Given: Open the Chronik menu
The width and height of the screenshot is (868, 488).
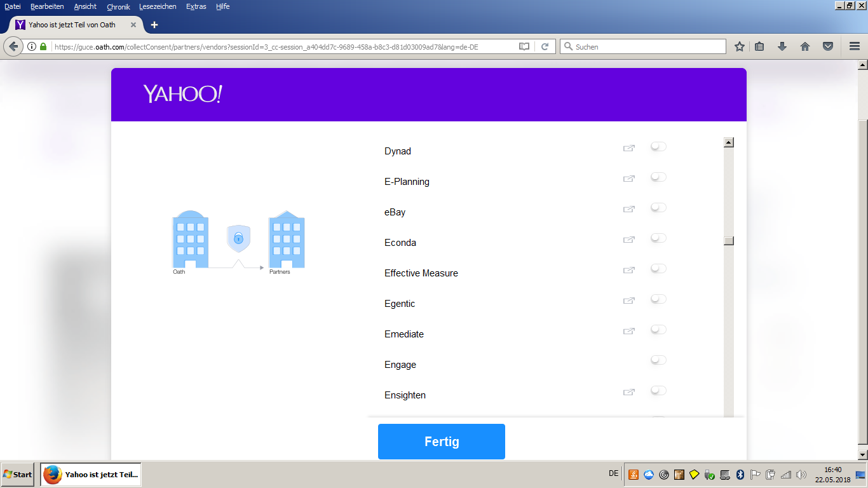Looking at the screenshot, I should click(119, 6).
